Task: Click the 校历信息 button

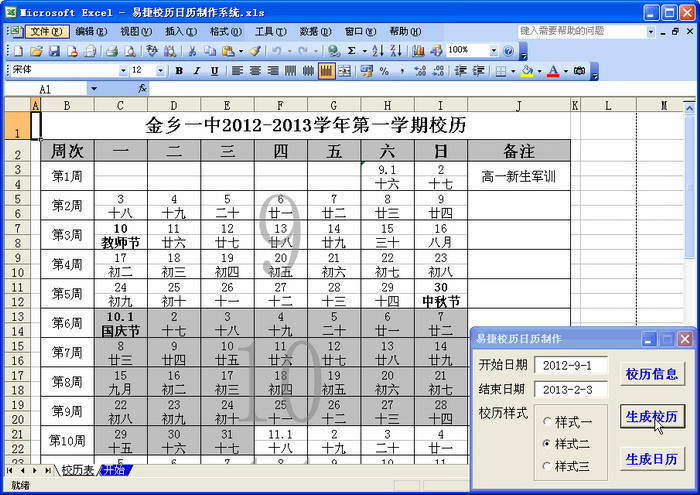Action: [652, 374]
